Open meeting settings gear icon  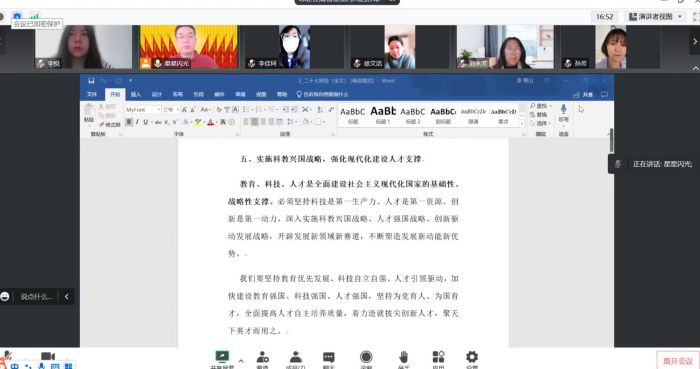tap(472, 357)
